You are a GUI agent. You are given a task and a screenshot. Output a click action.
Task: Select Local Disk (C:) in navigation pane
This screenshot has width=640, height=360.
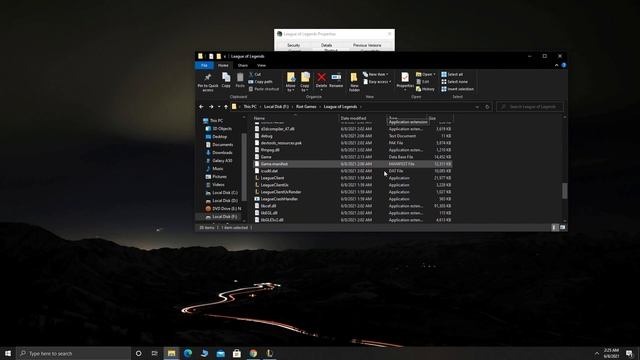click(x=224, y=193)
